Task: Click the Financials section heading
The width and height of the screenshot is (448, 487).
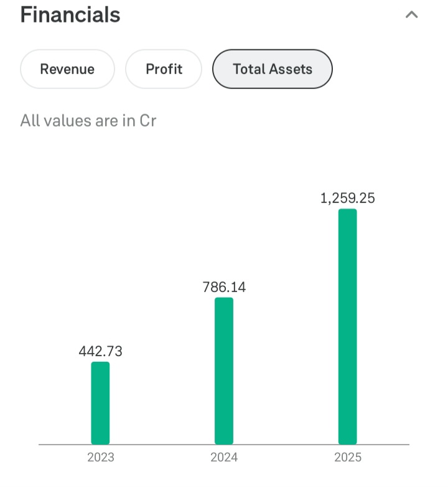Action: click(70, 15)
